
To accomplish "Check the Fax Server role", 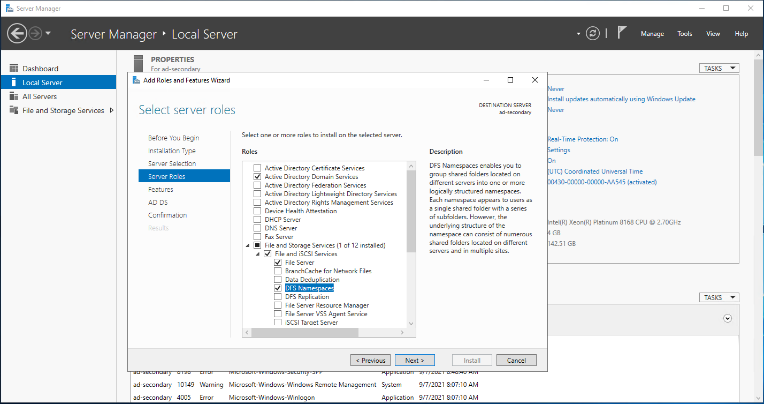I will point(257,236).
